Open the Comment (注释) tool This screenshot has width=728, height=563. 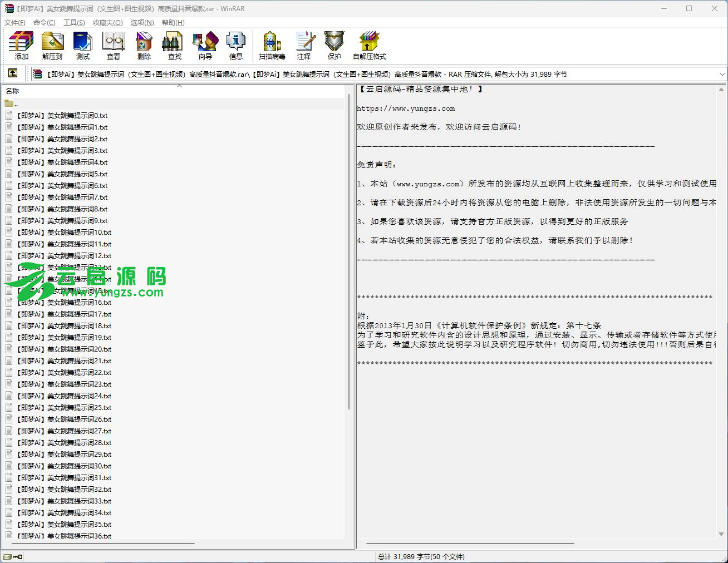(304, 46)
